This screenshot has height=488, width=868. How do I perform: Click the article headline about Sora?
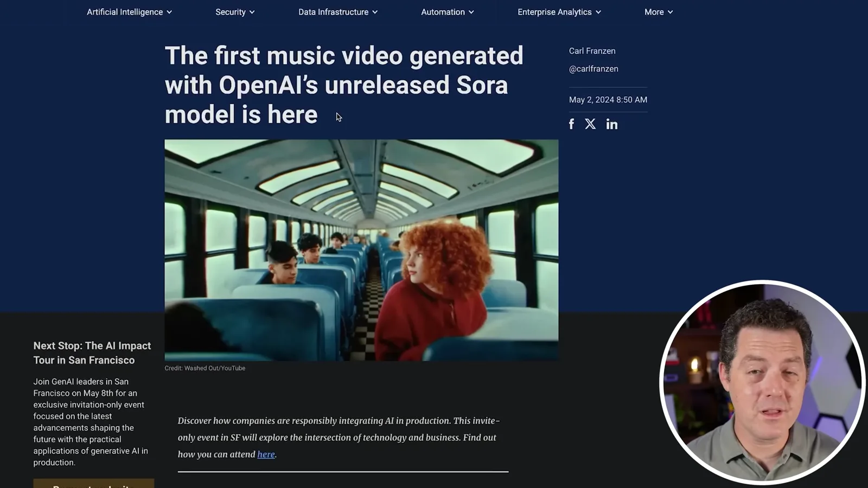[344, 85]
